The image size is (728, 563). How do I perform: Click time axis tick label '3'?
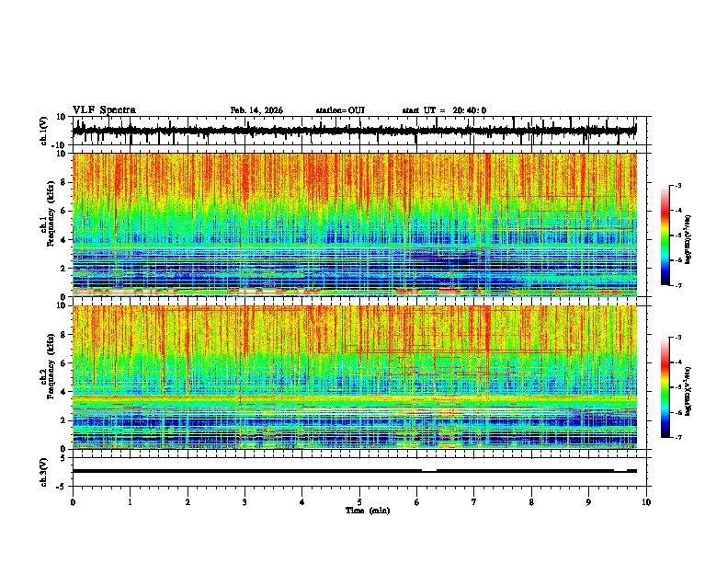[x=245, y=502]
